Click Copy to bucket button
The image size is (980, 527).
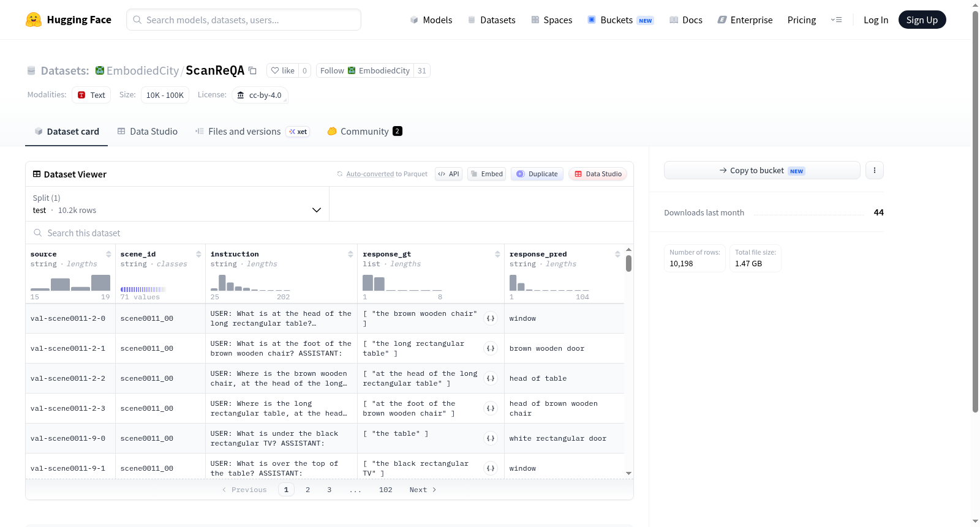[762, 170]
